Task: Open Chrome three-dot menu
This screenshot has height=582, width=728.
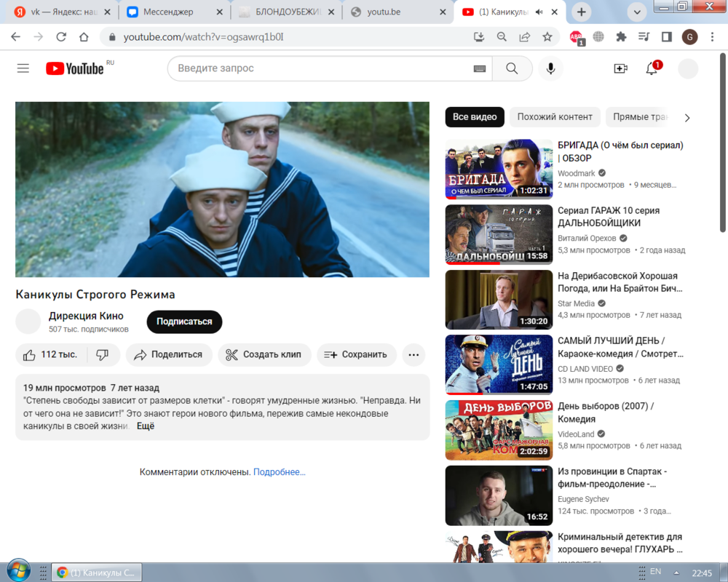Action: click(x=712, y=37)
